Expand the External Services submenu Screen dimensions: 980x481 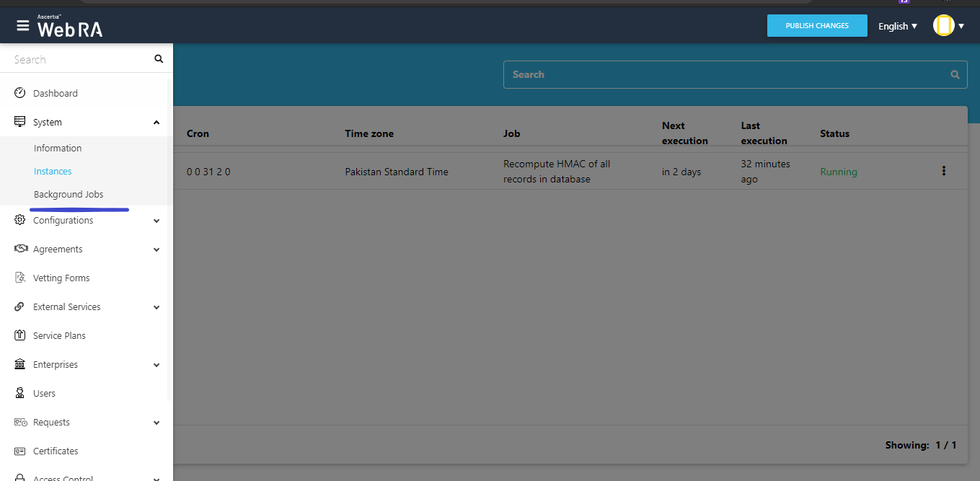pos(156,307)
